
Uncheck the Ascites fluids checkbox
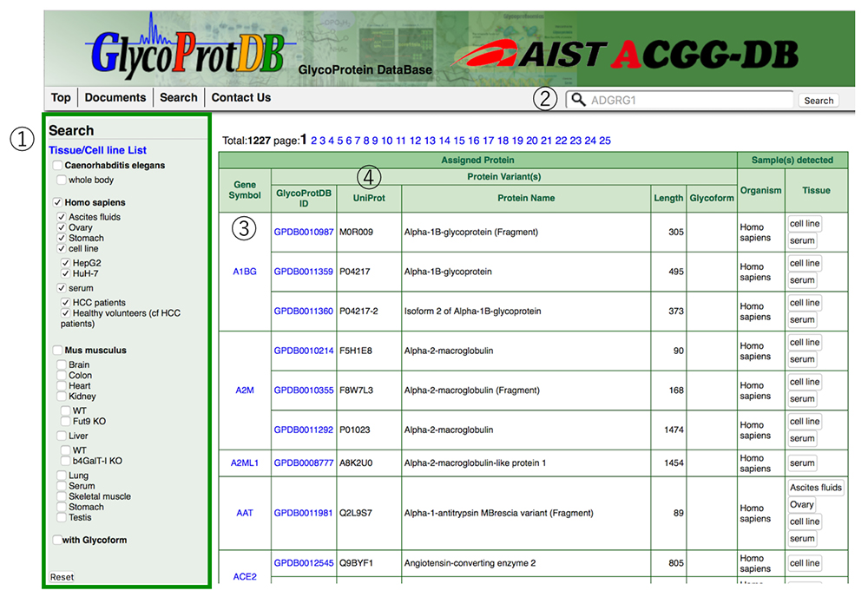tap(62, 217)
